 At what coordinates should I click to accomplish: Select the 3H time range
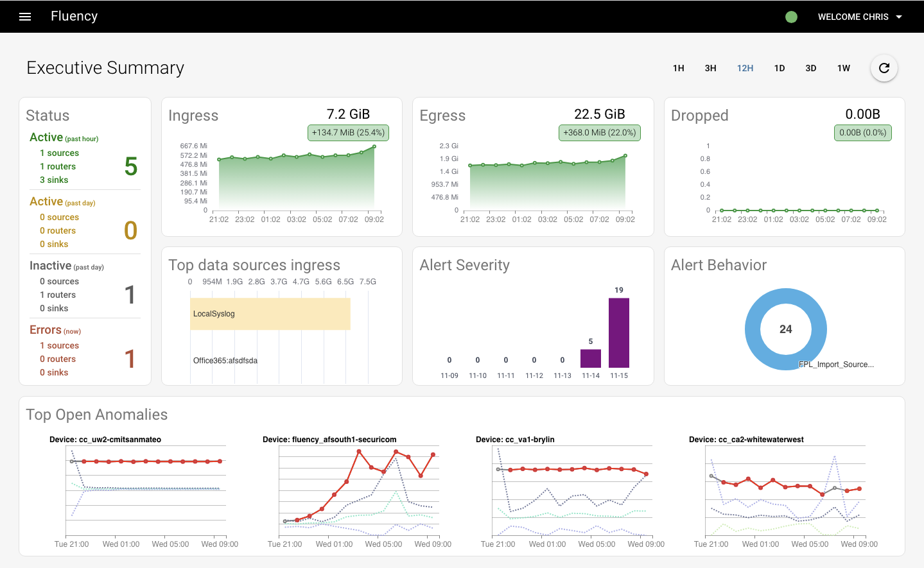coord(710,68)
